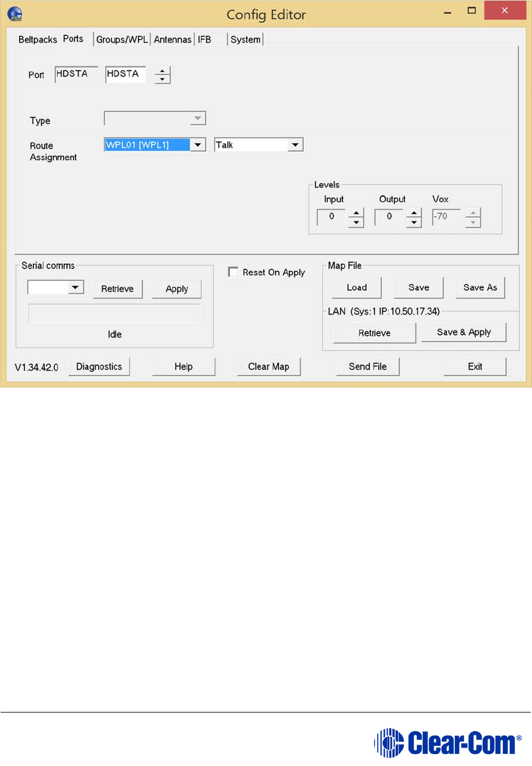Image resolution: width=532 pixels, height=766 pixels.
Task: Expand the Type dropdown
Action: [198, 118]
